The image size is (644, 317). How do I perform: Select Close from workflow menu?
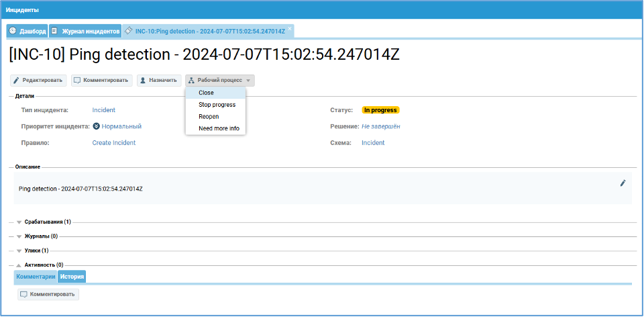207,93
